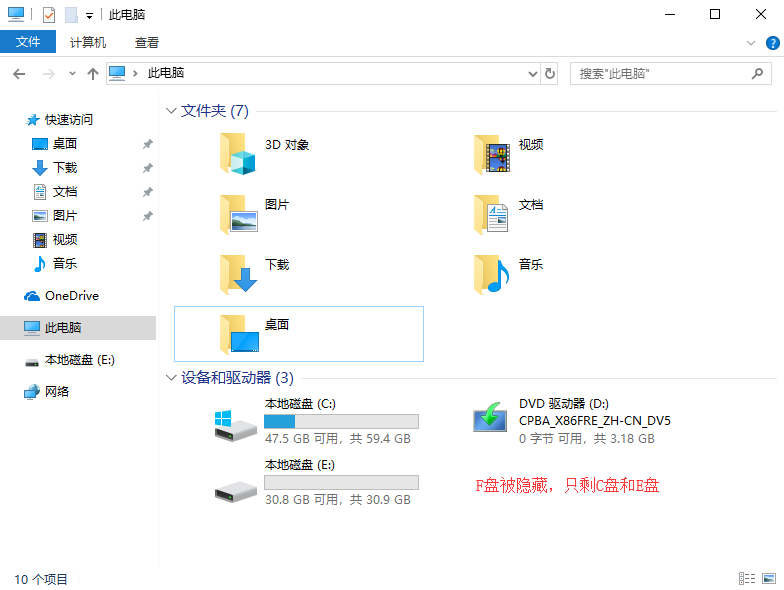Click the pin icon beside 文档 in sidebar
Viewport: 784px width, 590px height.
tap(148, 192)
